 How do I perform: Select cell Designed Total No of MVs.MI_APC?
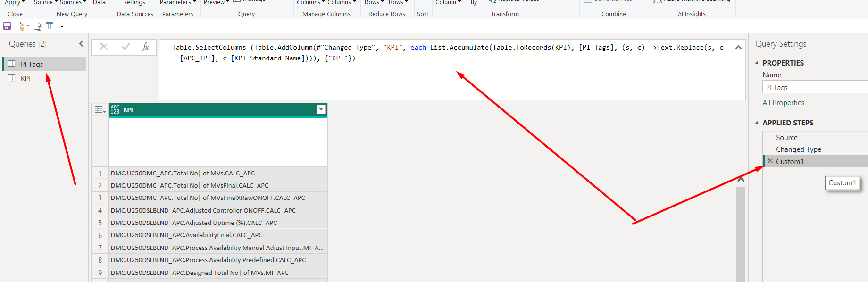coord(218,273)
